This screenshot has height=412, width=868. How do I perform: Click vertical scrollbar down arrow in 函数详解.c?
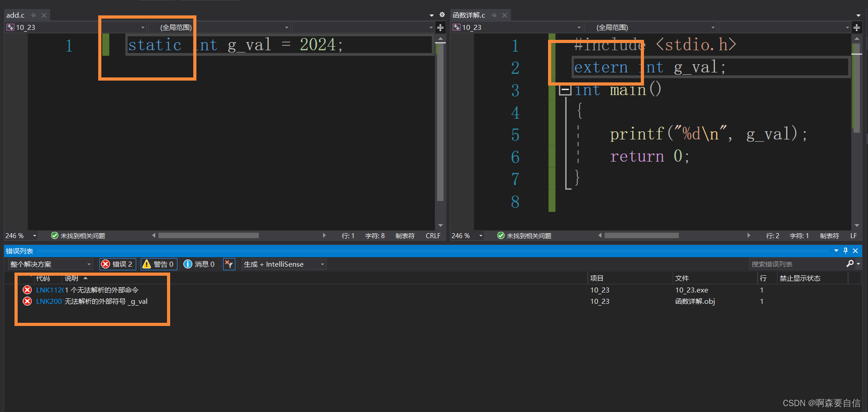(x=857, y=225)
